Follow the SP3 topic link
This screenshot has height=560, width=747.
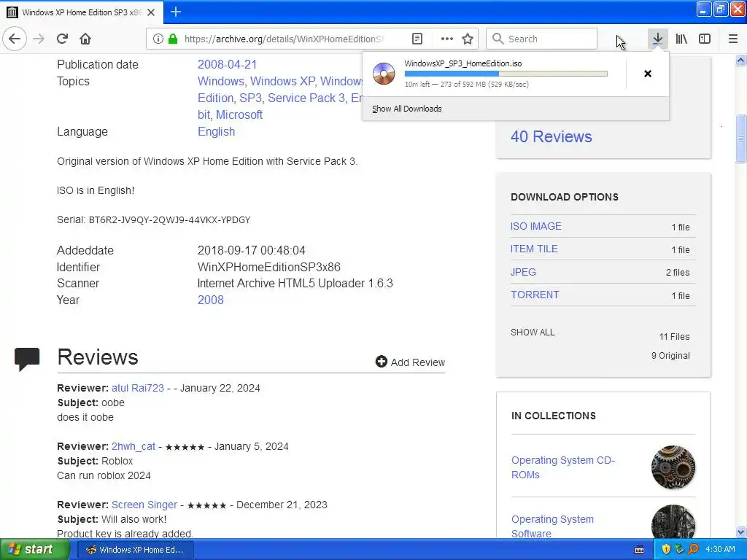(x=251, y=98)
